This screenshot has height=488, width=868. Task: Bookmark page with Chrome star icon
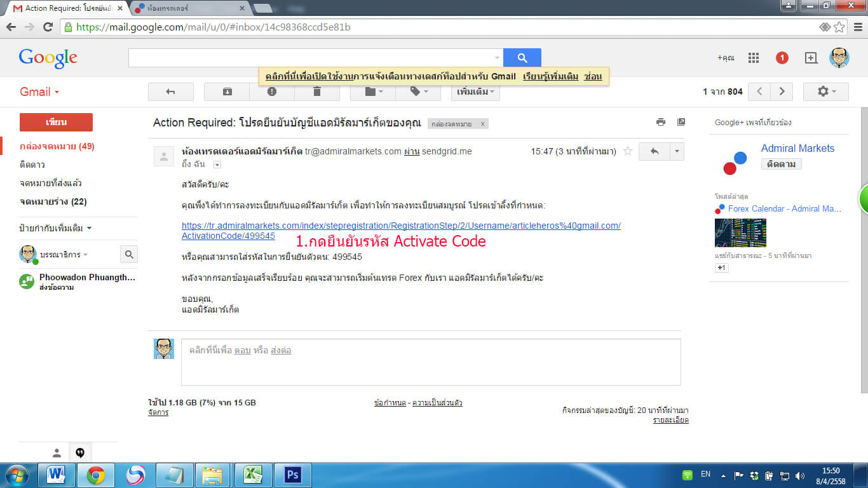click(x=839, y=27)
